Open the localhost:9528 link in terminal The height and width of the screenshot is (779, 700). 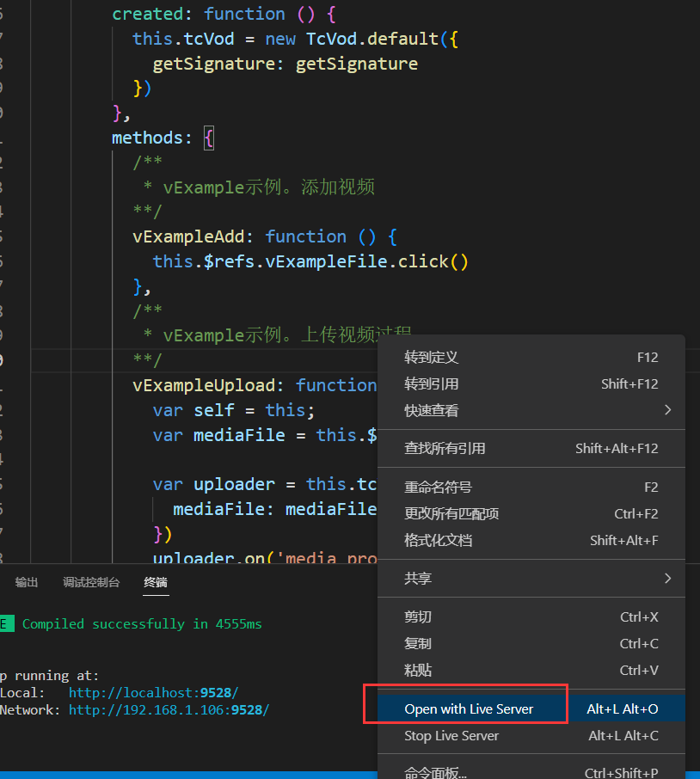click(x=154, y=692)
